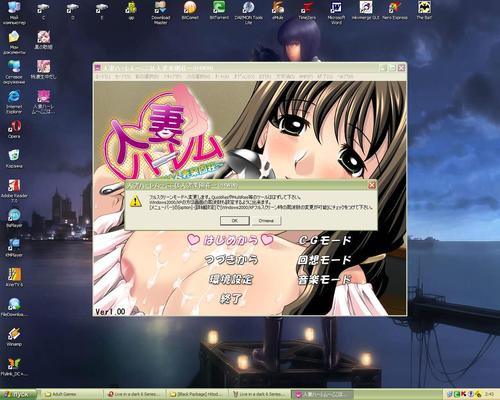Open the 回想モード entry
This screenshot has height=400, width=500.
324,260
